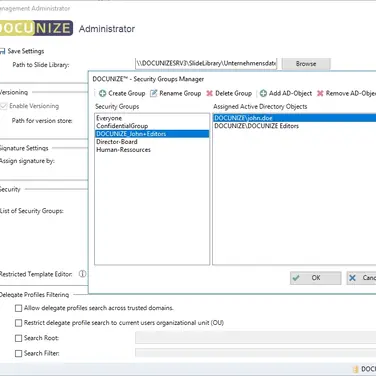Select the DOCUNIZE\john.doe AD object
Image resolution: width=376 pixels, height=376 pixels.
point(295,118)
